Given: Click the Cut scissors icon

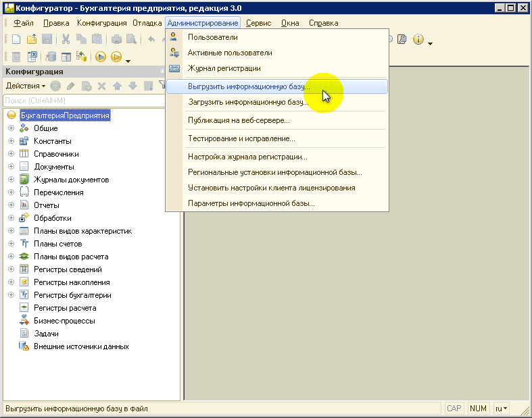Looking at the screenshot, I should pyautogui.click(x=66, y=39).
